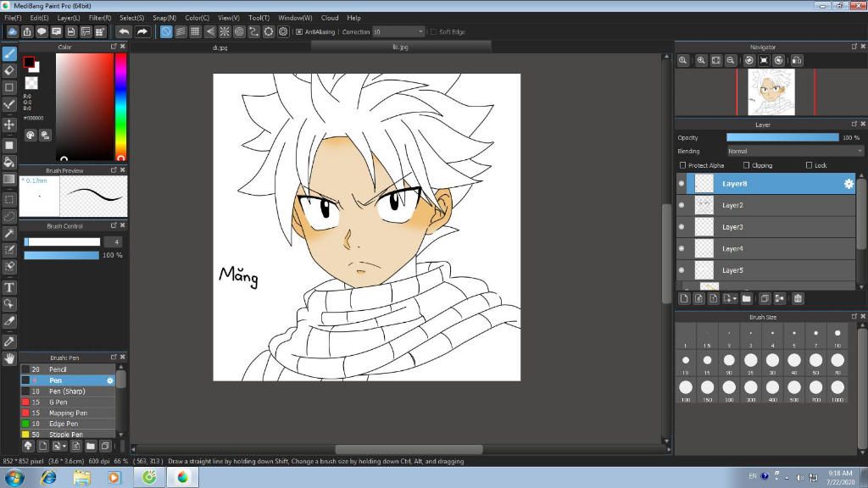Select the Lasso selection tool
The height and width of the screenshot is (488, 868).
pos(9,216)
